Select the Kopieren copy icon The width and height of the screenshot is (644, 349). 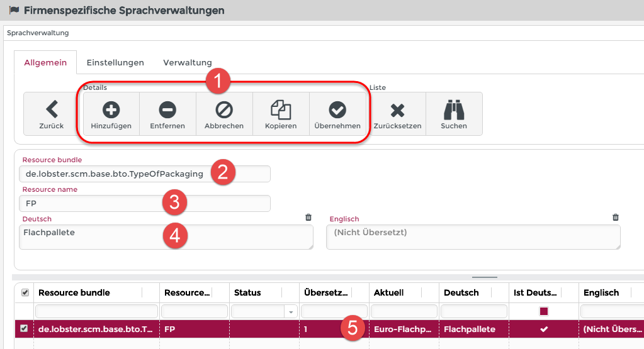point(281,110)
